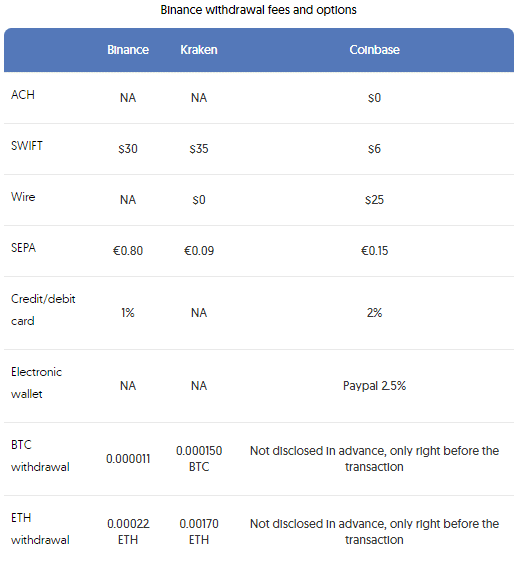Select the Paypal 2.5% cell
This screenshot has height=573, width=515.
point(374,386)
